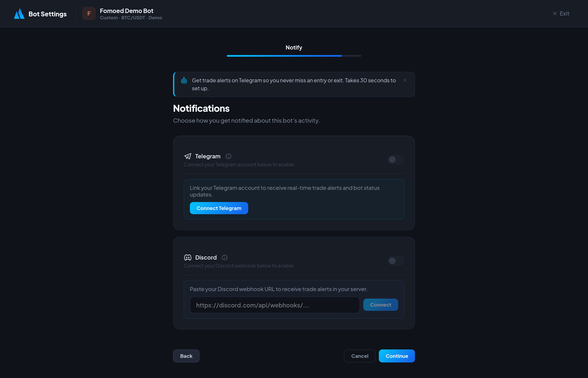Click the Connect Telegram button
Viewport: 588px width, 378px height.
point(219,208)
